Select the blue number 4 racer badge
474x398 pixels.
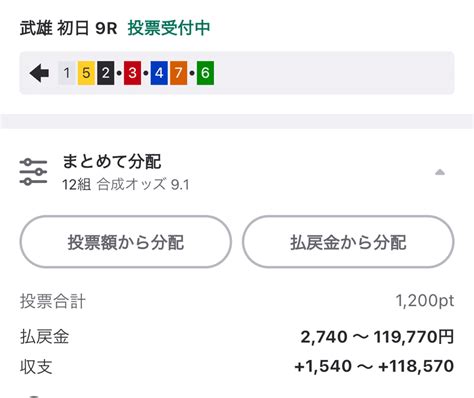tap(159, 73)
